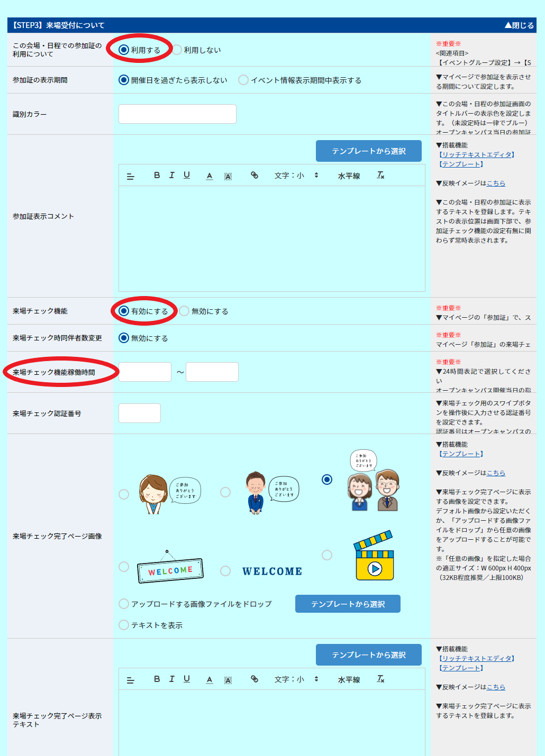
Task: Select 有効にする for 来場チェック機能
Action: [124, 311]
